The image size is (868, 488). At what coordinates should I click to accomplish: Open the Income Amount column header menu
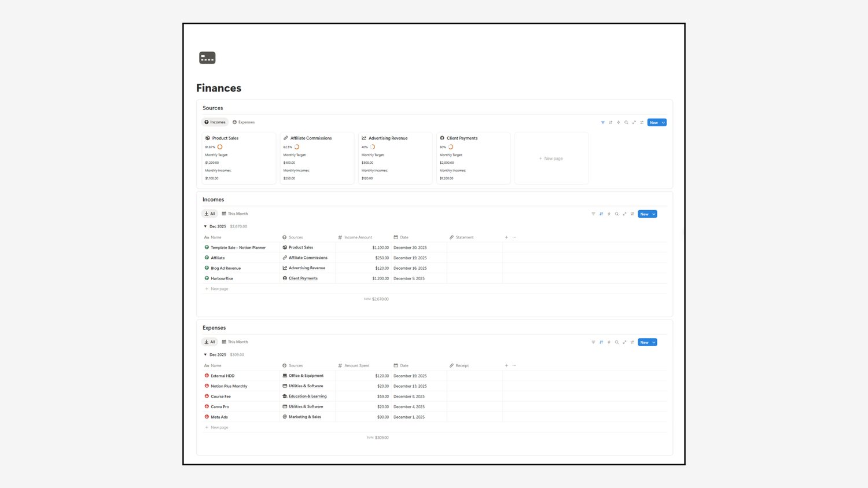click(355, 237)
